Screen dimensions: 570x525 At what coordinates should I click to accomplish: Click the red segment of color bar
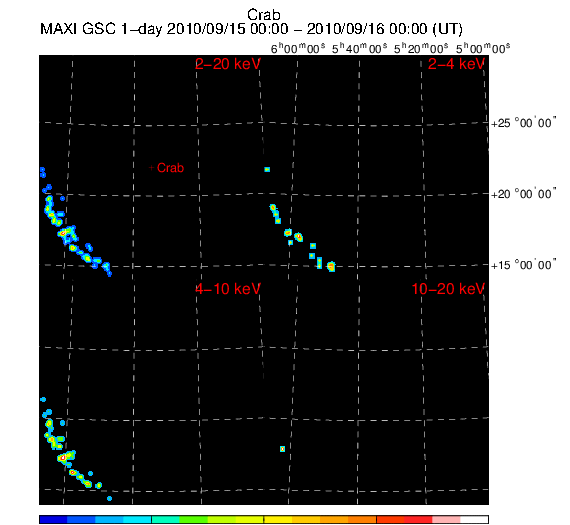(418, 519)
